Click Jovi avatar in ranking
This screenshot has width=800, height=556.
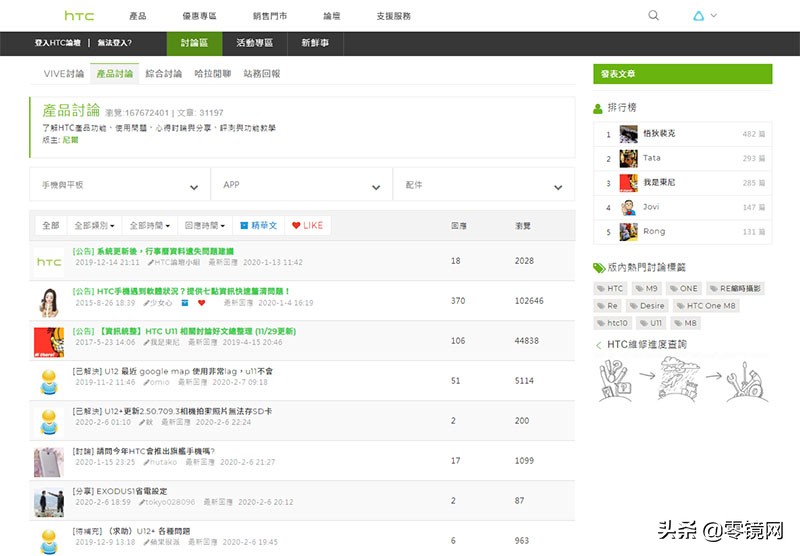coord(629,207)
